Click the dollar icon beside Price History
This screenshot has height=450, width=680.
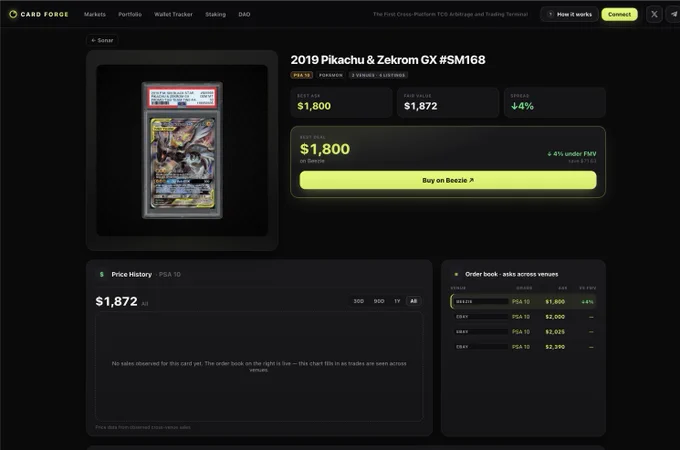tap(102, 274)
